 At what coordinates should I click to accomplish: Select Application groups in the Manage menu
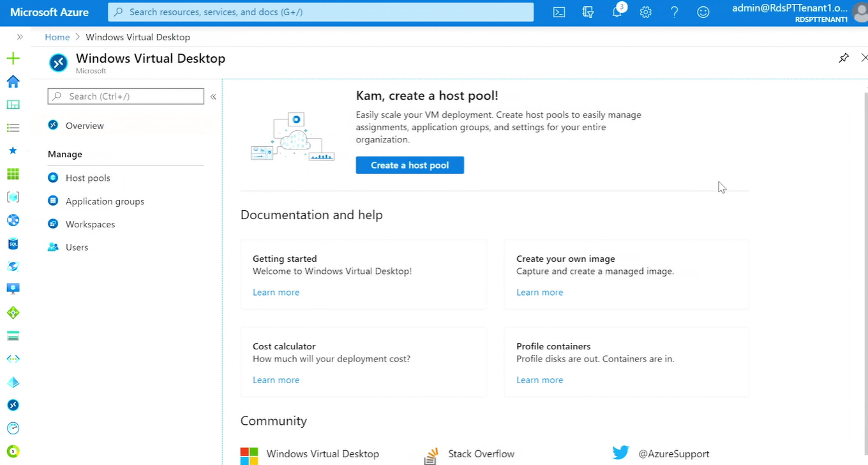tap(105, 201)
